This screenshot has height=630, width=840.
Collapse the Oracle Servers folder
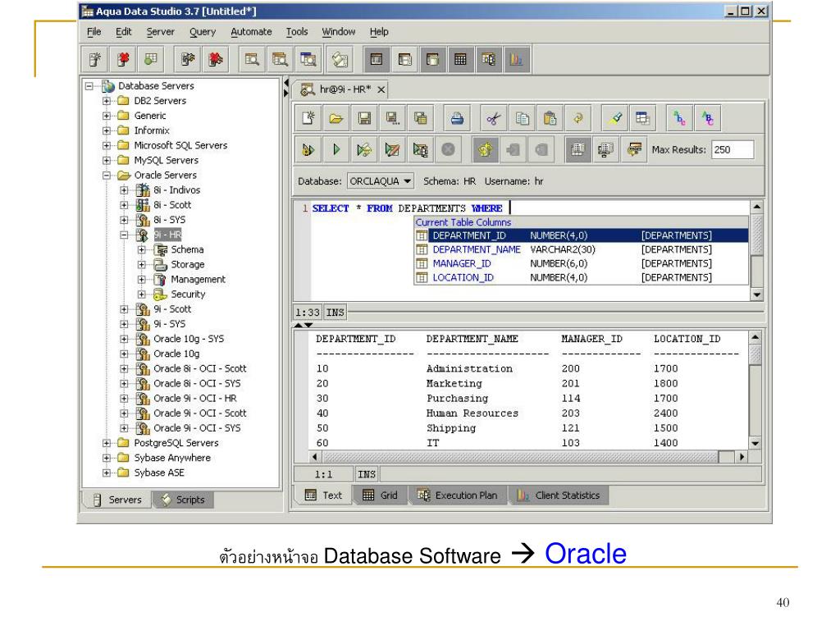(107, 176)
